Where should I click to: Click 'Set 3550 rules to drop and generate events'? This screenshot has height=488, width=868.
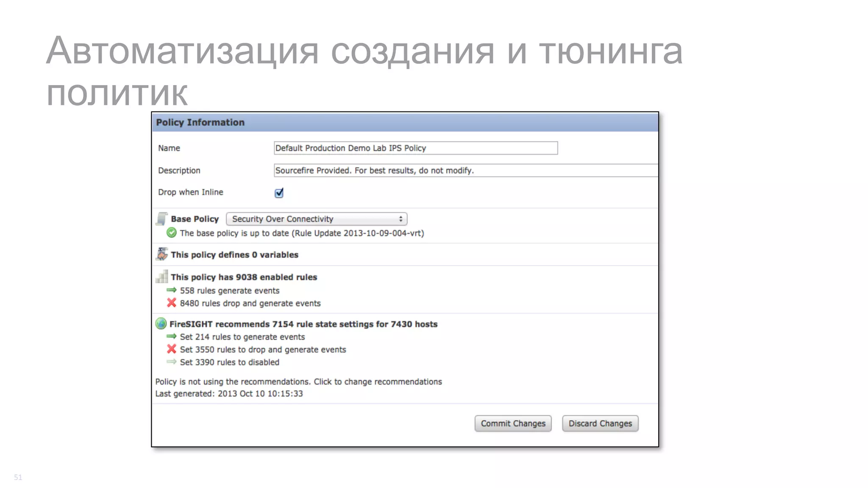click(263, 349)
